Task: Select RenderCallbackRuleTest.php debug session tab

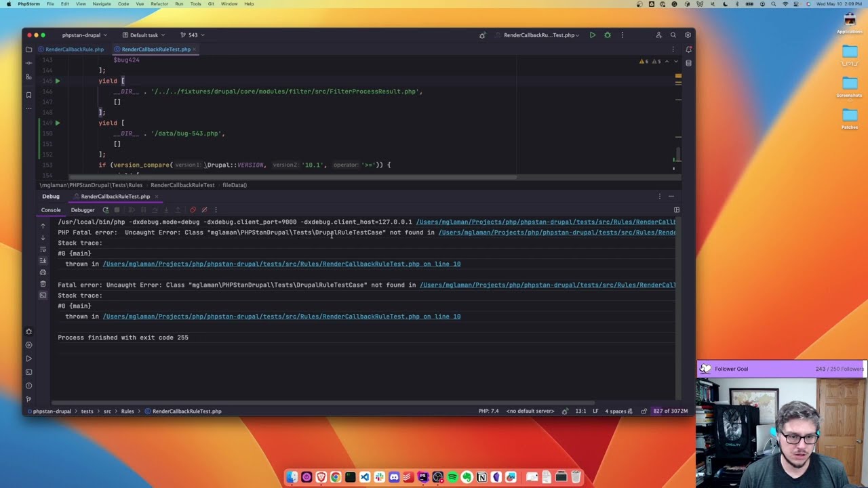Action: tap(115, 197)
